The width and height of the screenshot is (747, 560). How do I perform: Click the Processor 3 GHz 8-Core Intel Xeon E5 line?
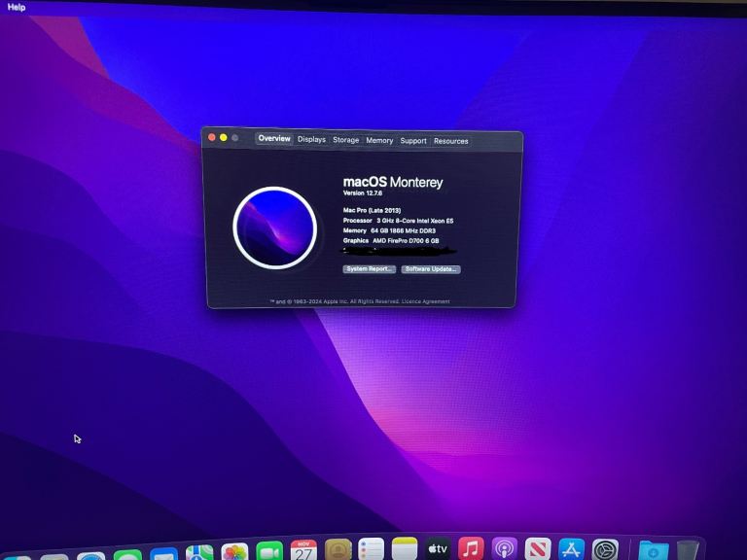(398, 221)
